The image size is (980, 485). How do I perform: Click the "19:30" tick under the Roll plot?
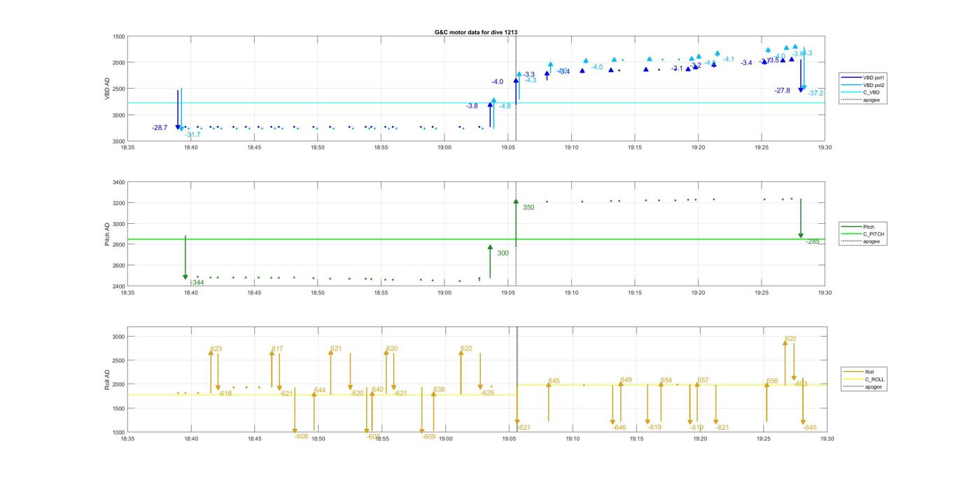click(x=827, y=439)
